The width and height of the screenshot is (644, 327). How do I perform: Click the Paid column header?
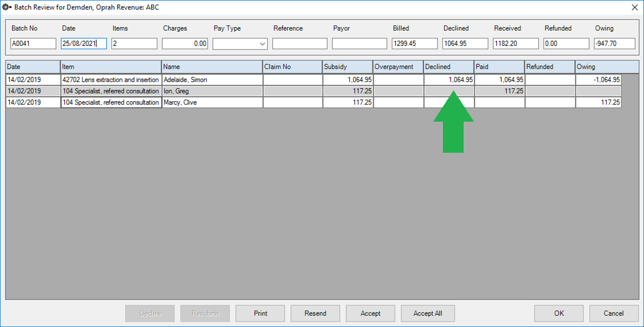[x=499, y=67]
